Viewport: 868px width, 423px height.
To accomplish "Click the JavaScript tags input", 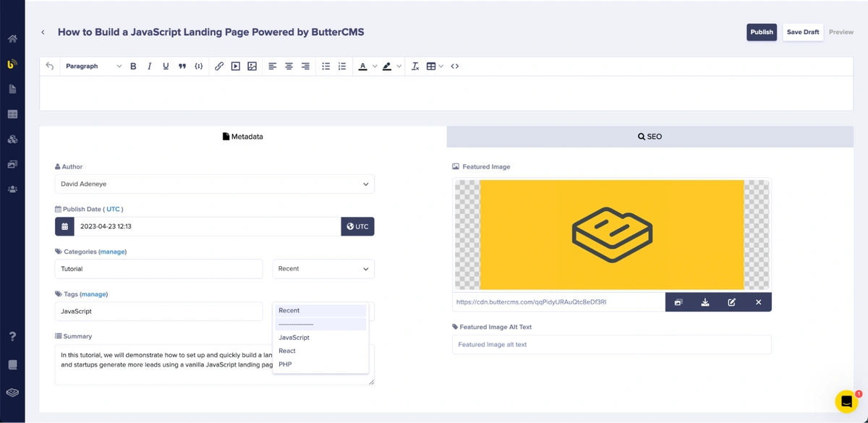I will [159, 312].
